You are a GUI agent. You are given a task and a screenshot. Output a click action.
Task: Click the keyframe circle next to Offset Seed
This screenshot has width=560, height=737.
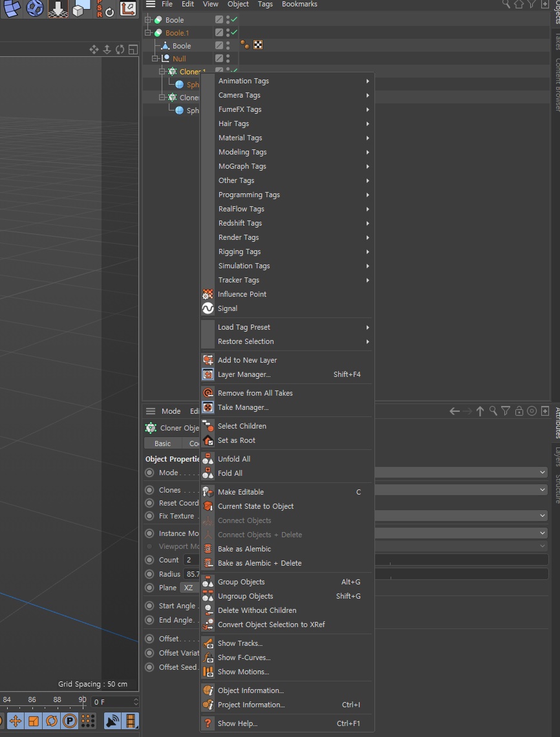tap(149, 667)
